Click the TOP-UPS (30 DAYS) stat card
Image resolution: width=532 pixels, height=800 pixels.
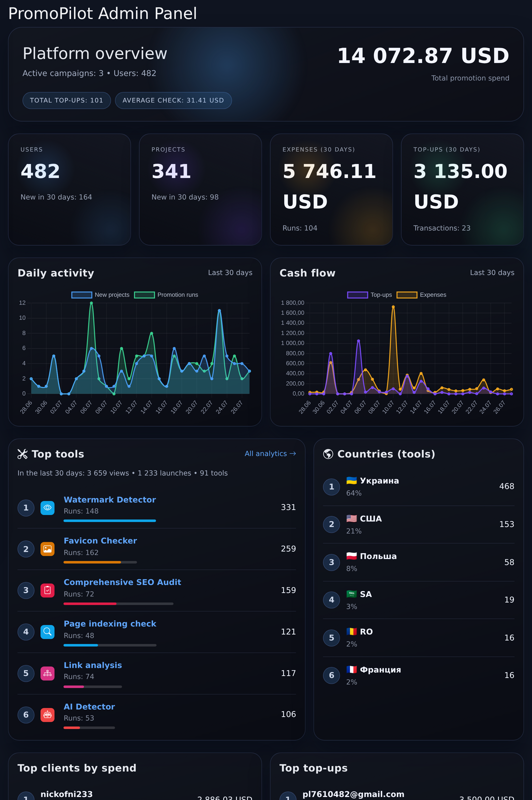462,189
